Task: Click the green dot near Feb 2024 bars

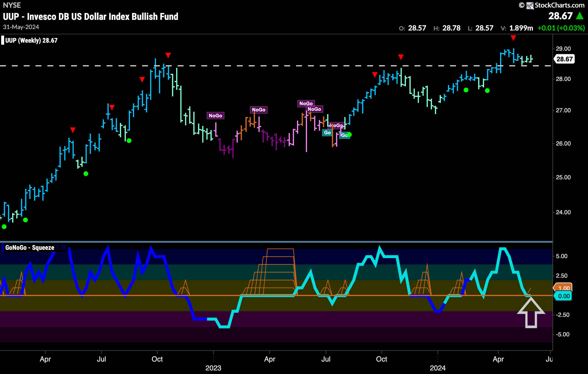Action: tap(466, 90)
